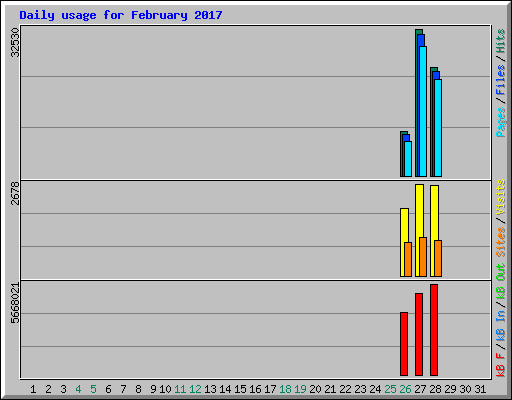Click day 27 on the x-axis

[420, 389]
